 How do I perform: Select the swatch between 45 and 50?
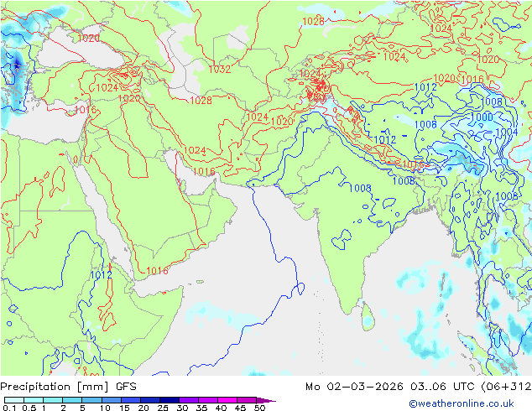point(247,400)
